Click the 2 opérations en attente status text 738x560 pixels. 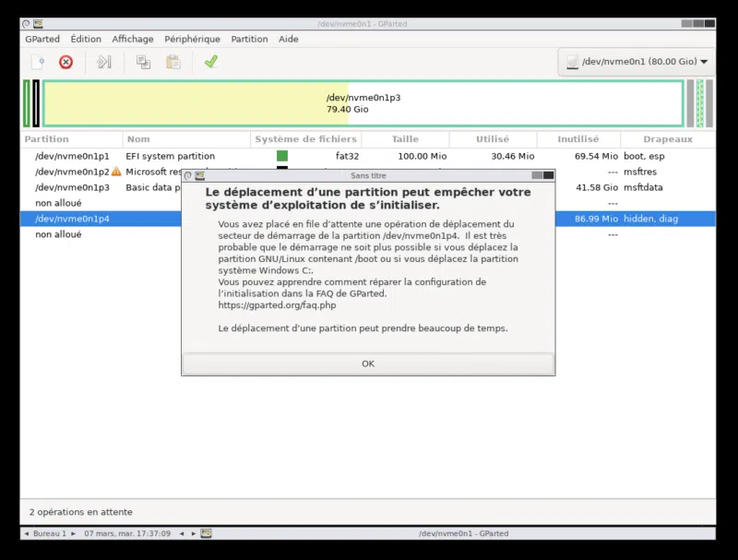[x=80, y=512]
